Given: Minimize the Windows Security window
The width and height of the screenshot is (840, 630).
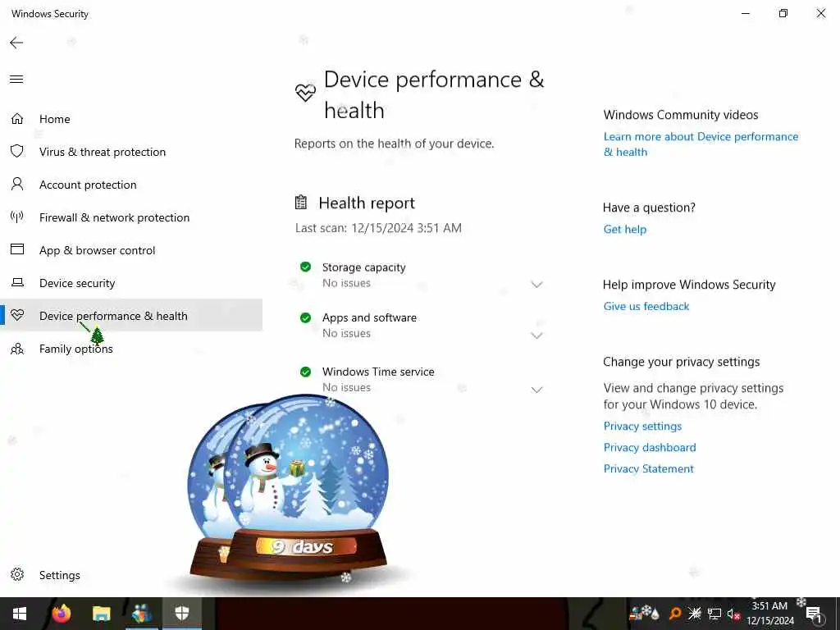Looking at the screenshot, I should (745, 13).
